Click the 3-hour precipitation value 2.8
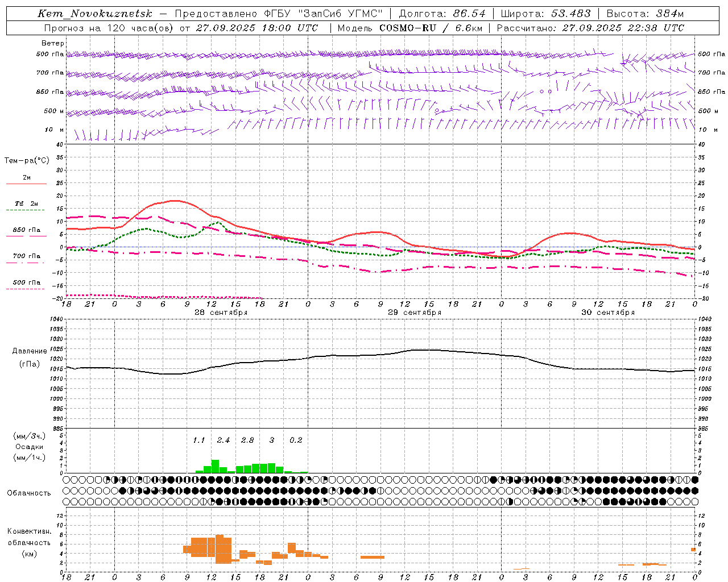Screen dimensions: 728x582 (x=247, y=440)
